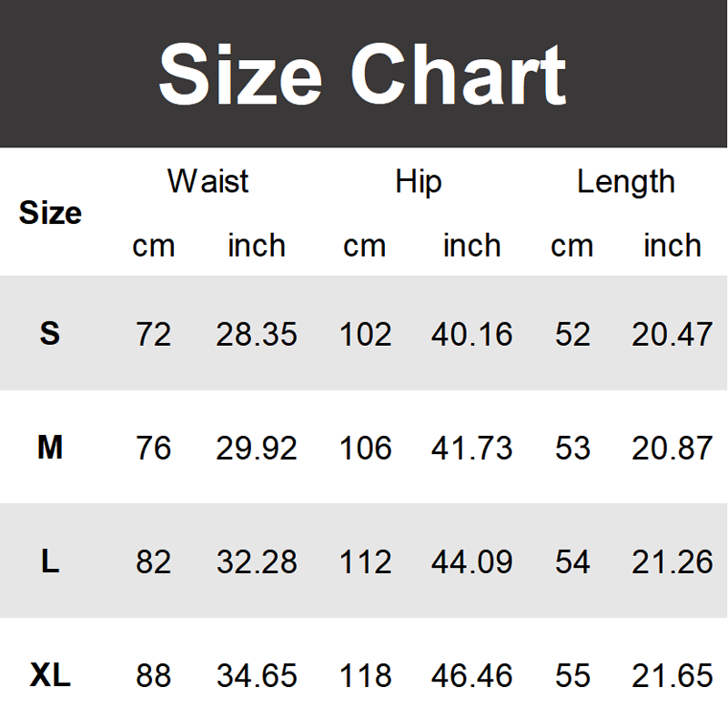Click the Size Chart title
Image resolution: width=728 pixels, height=728 pixels.
(363, 75)
